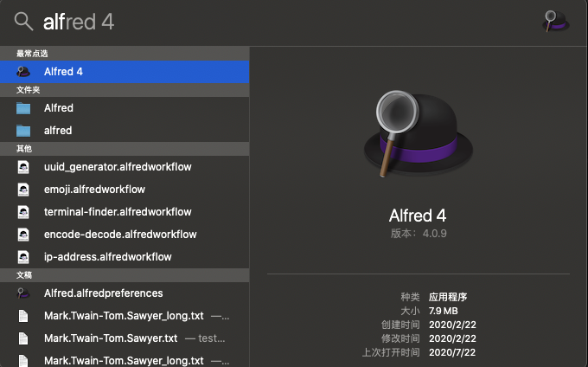Open the capitalized 'Alfred' folder result
The image size is (588, 367).
(125, 108)
